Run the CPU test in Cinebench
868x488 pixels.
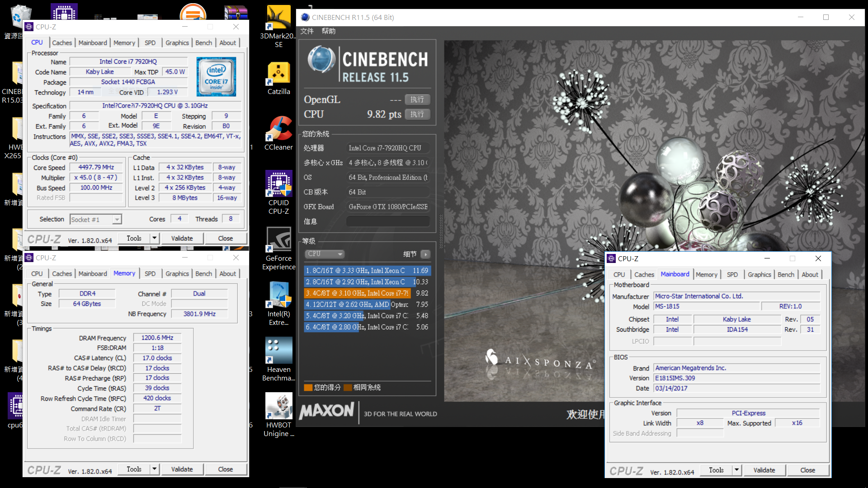click(x=417, y=114)
